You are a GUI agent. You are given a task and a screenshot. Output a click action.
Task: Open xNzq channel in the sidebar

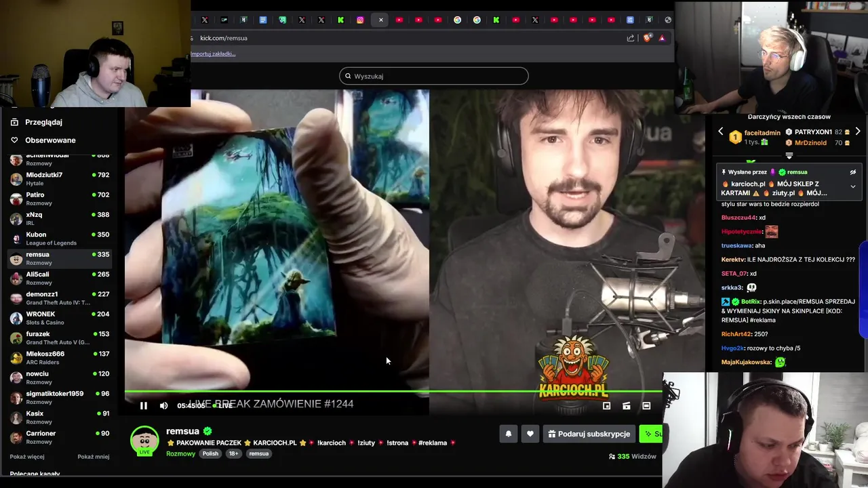click(x=60, y=218)
